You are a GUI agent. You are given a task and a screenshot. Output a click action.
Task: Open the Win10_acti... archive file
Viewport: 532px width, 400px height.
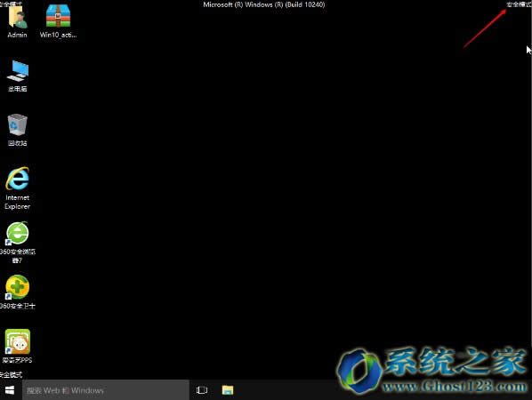pos(58,16)
